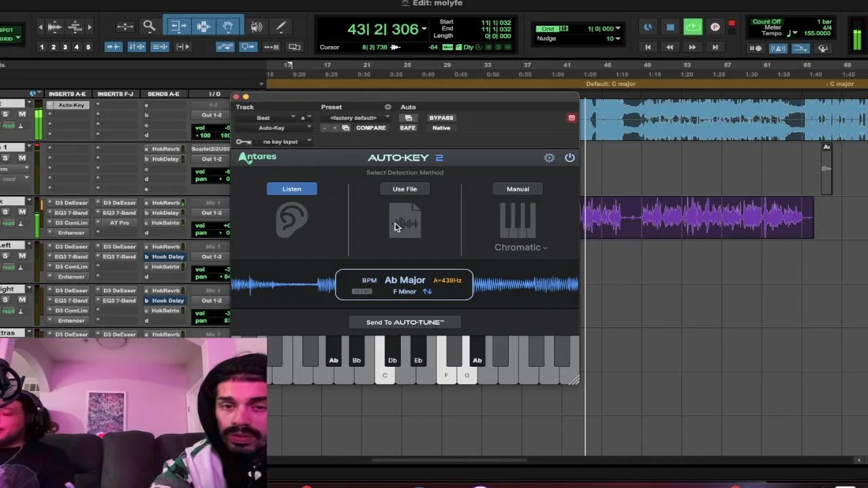The height and width of the screenshot is (488, 868).
Task: Click the highlighted C piano key
Action: 384,375
